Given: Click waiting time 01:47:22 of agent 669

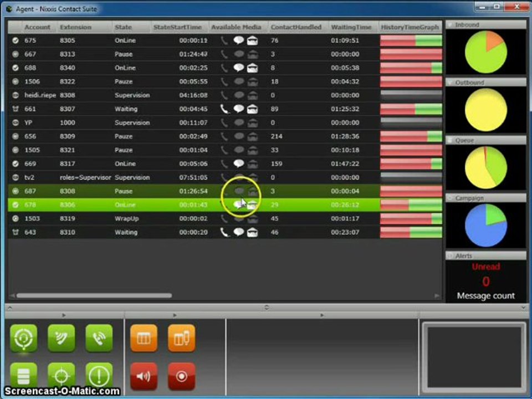Looking at the screenshot, I should click(x=345, y=163).
